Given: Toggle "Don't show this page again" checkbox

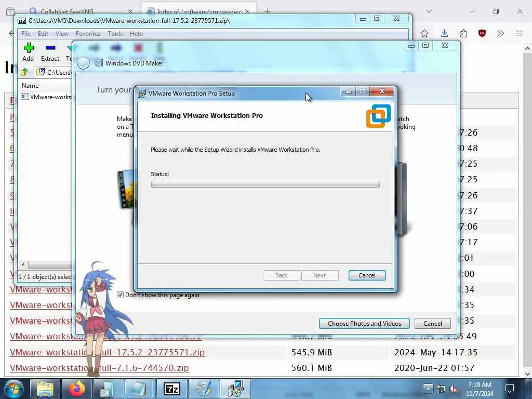Looking at the screenshot, I should tap(120, 295).
